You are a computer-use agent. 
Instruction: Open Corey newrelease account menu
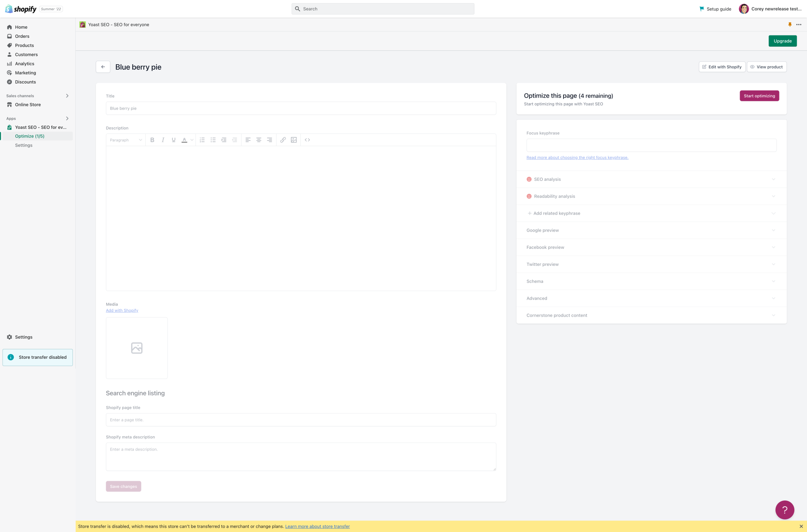pos(770,9)
